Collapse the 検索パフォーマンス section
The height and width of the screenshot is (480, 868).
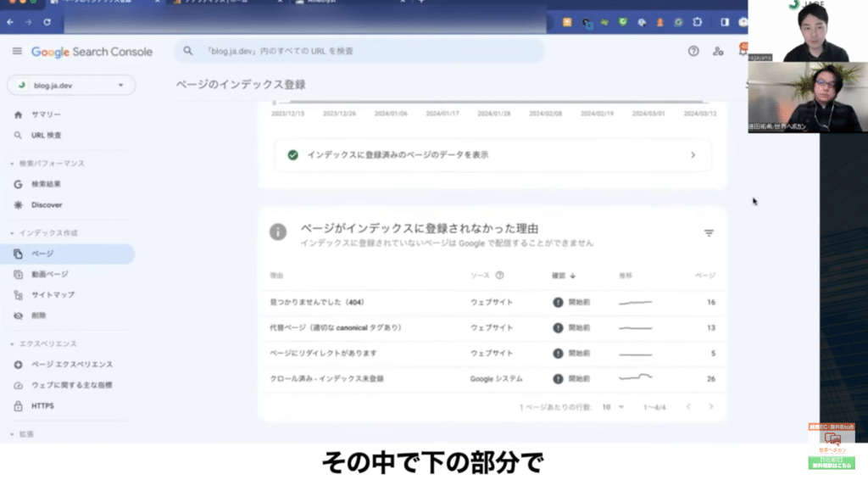pos(47,164)
